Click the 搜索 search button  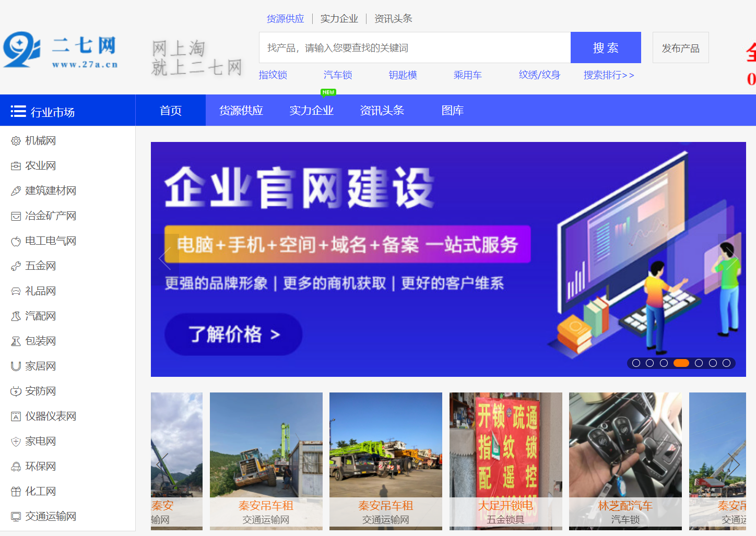605,47
